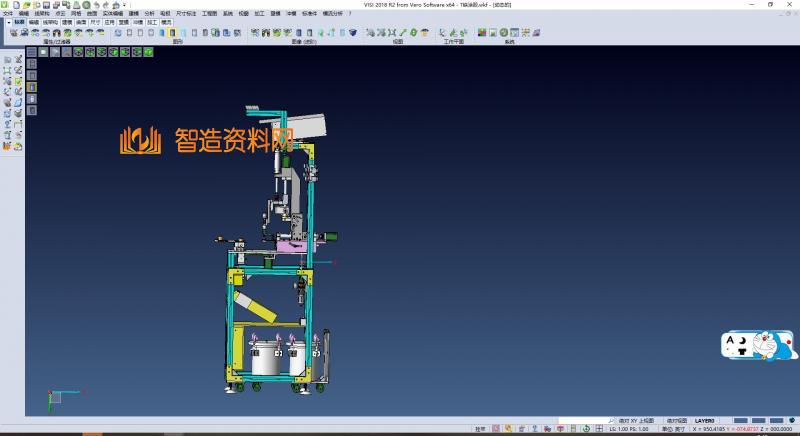
Task: Click the first workplane icon in 工作平面 group
Action: tap(444, 33)
